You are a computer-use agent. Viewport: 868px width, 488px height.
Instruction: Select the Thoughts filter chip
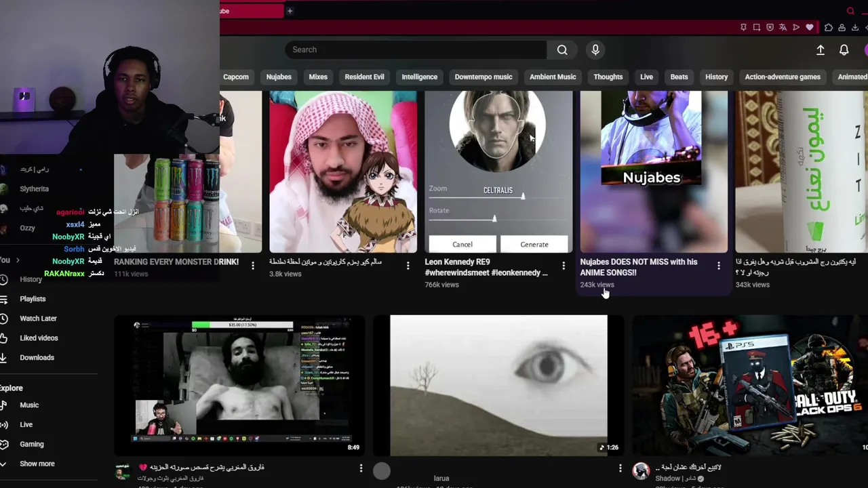click(x=608, y=77)
